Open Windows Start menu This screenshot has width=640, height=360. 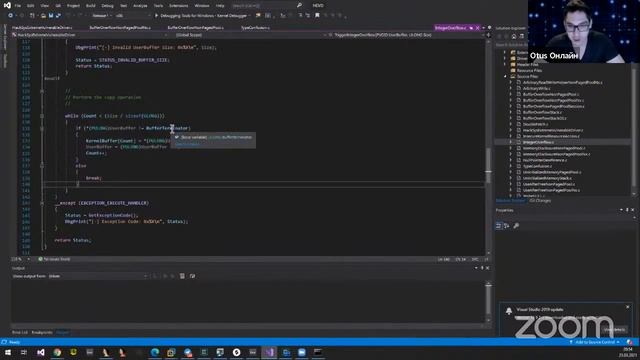coord(8,352)
